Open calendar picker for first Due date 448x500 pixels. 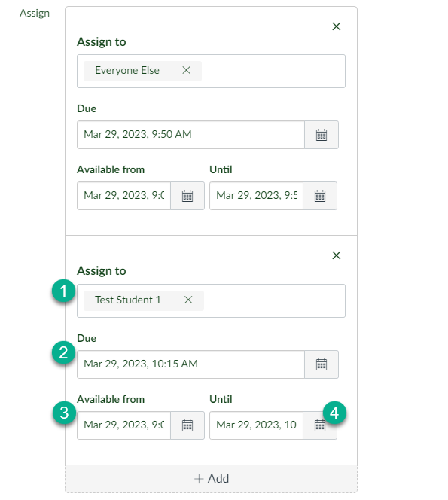321,135
